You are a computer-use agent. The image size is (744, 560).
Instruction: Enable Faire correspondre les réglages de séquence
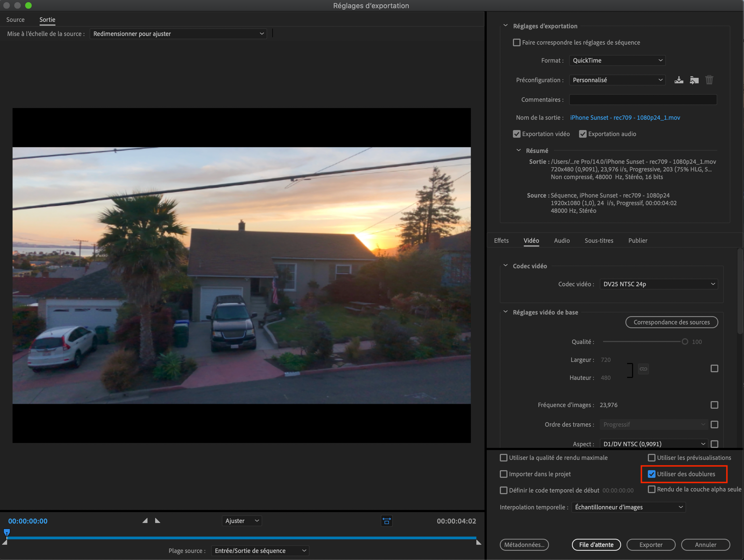(x=517, y=43)
